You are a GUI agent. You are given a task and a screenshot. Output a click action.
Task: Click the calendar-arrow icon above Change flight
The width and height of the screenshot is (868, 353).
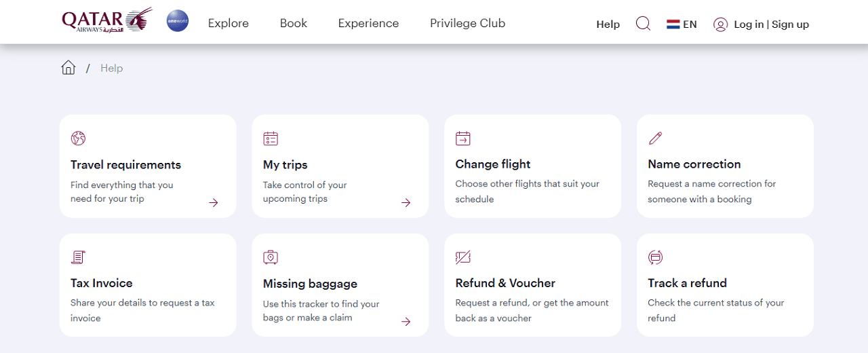coord(463,138)
